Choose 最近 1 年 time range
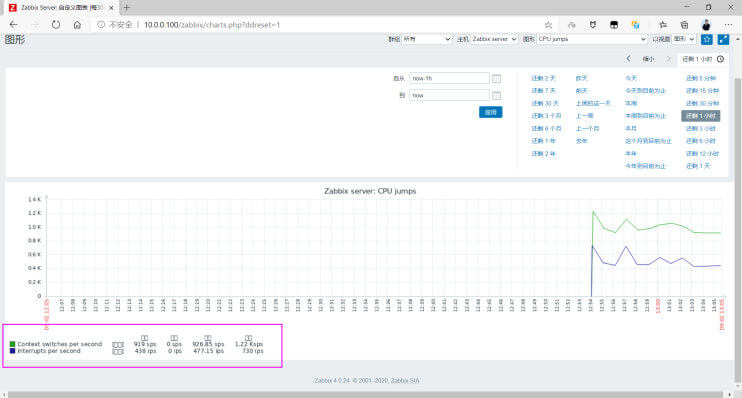742x398 pixels. (x=543, y=141)
